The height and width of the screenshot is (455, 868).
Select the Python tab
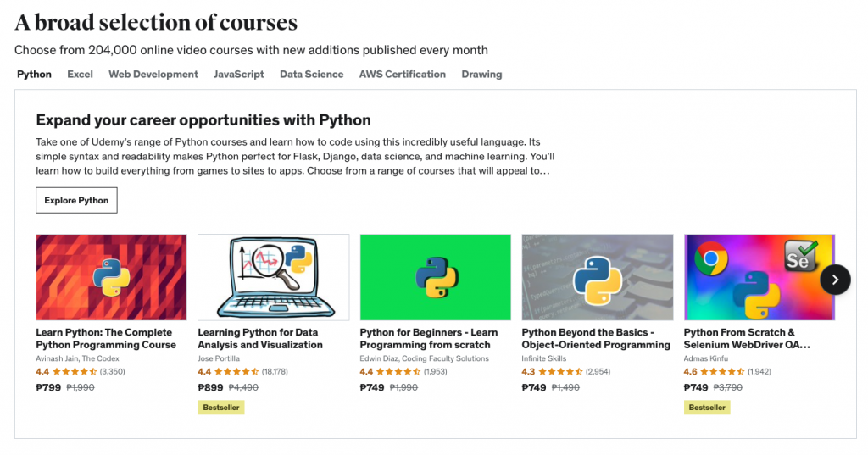tap(34, 75)
